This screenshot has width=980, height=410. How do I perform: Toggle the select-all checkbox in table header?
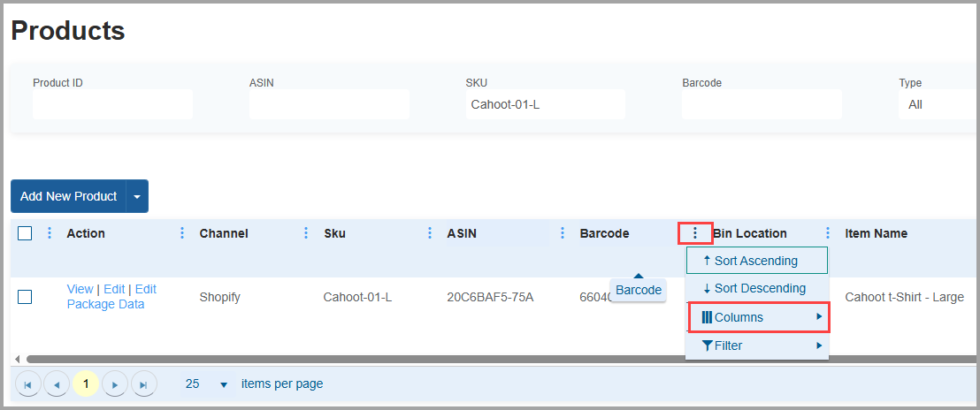click(x=25, y=233)
